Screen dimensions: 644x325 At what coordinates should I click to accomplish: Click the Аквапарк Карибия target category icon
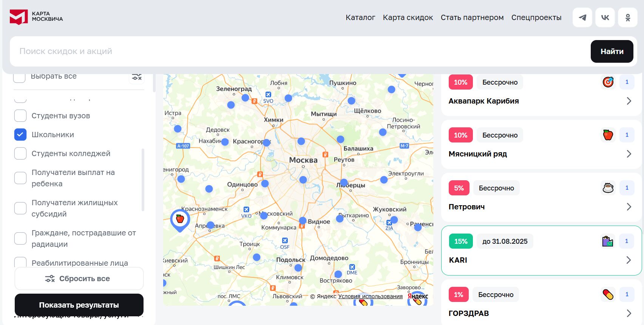pyautogui.click(x=608, y=82)
